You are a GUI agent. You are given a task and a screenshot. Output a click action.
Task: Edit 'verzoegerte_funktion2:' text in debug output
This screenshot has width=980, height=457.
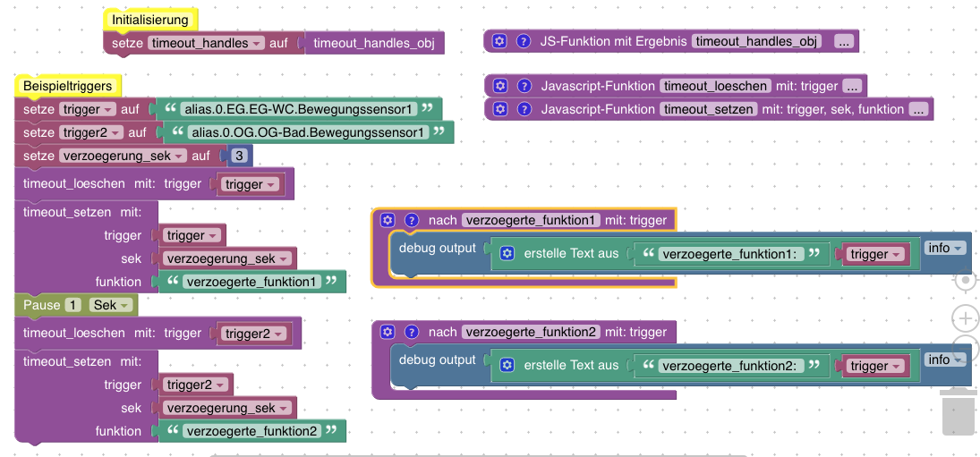pyautogui.click(x=730, y=366)
